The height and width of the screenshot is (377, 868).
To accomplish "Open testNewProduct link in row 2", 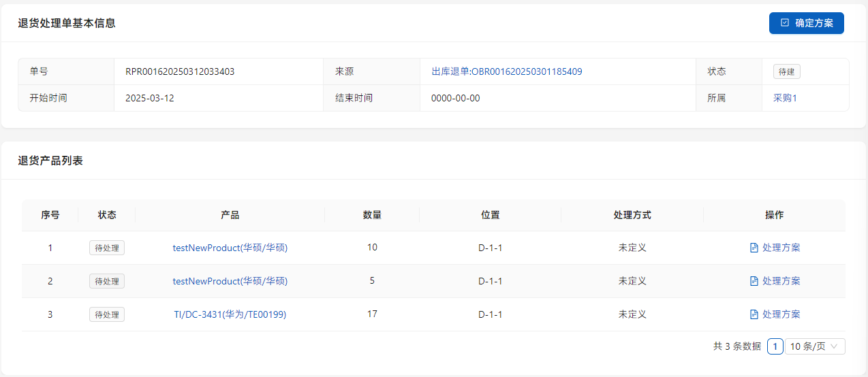I will pyautogui.click(x=230, y=281).
